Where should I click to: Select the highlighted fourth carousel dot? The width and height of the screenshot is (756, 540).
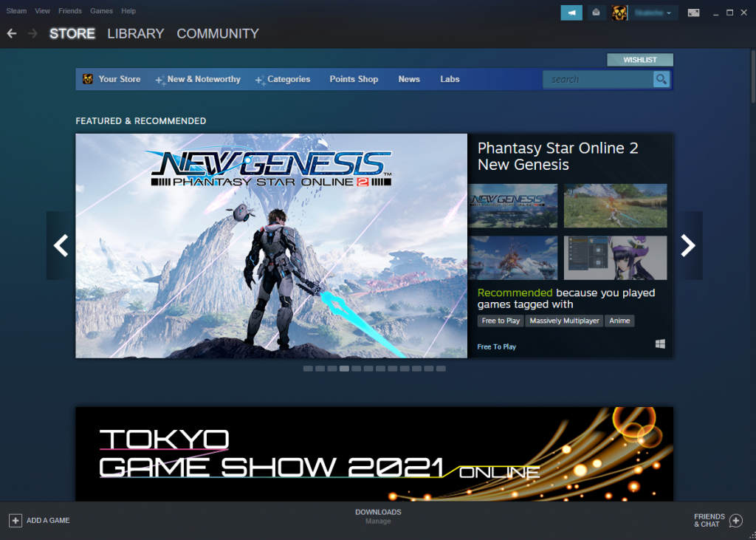[x=344, y=369]
